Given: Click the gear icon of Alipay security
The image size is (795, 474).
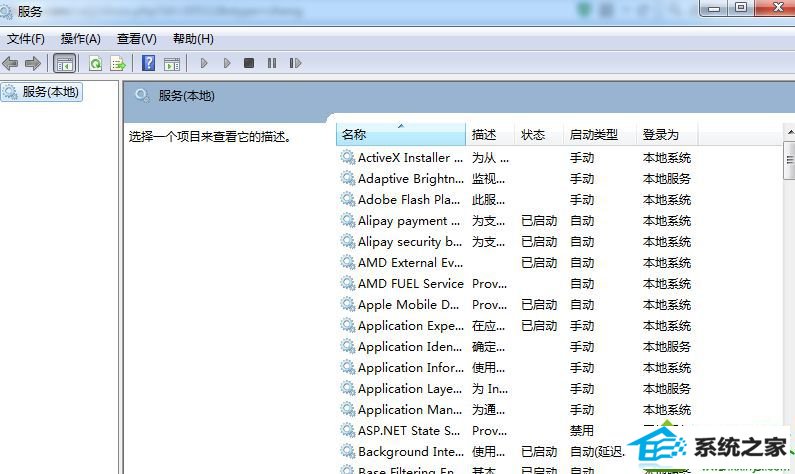Looking at the screenshot, I should [347, 241].
